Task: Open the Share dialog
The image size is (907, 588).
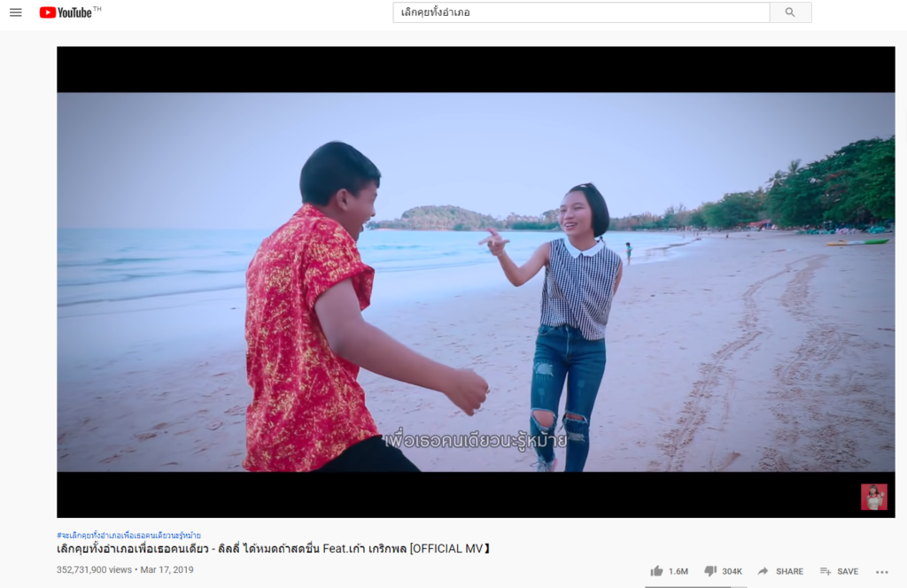Action: (780, 571)
